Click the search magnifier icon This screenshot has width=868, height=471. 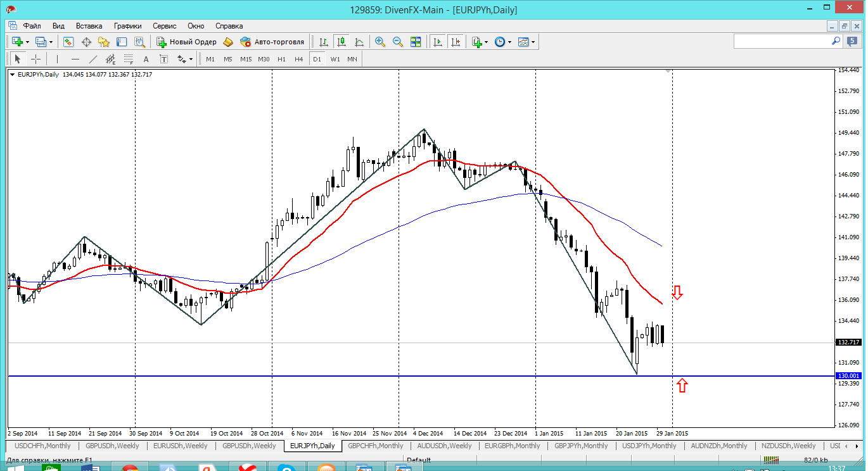point(836,41)
